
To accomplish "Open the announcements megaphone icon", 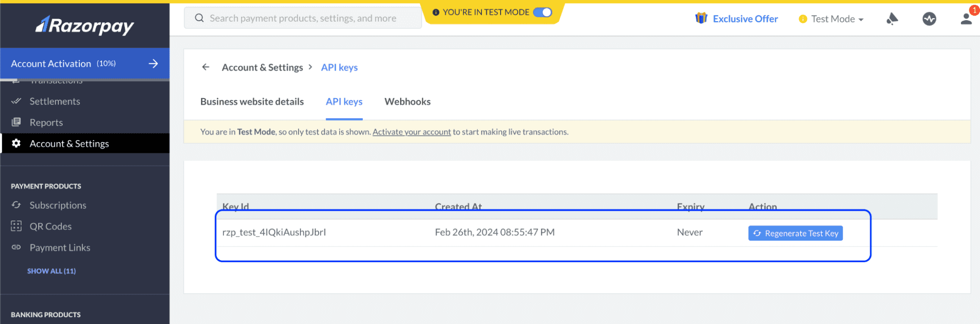I will [892, 19].
